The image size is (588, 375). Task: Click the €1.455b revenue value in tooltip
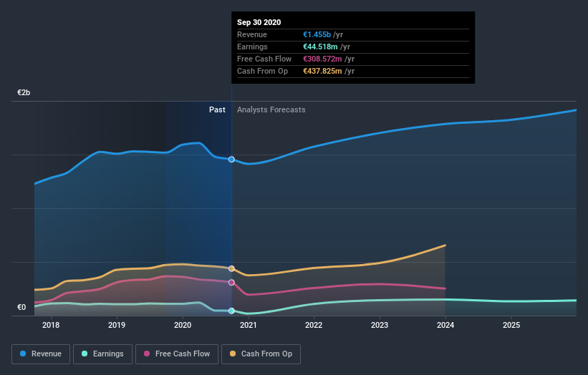[317, 34]
